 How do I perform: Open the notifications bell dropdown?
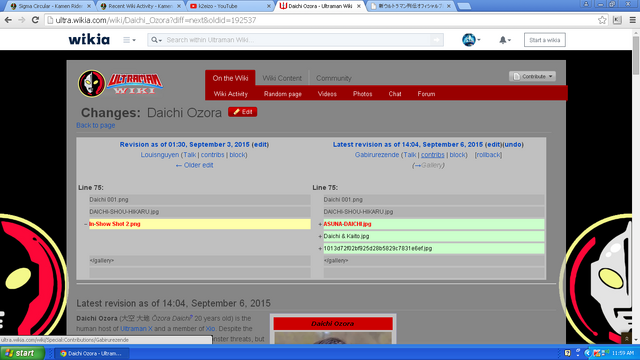coord(505,40)
